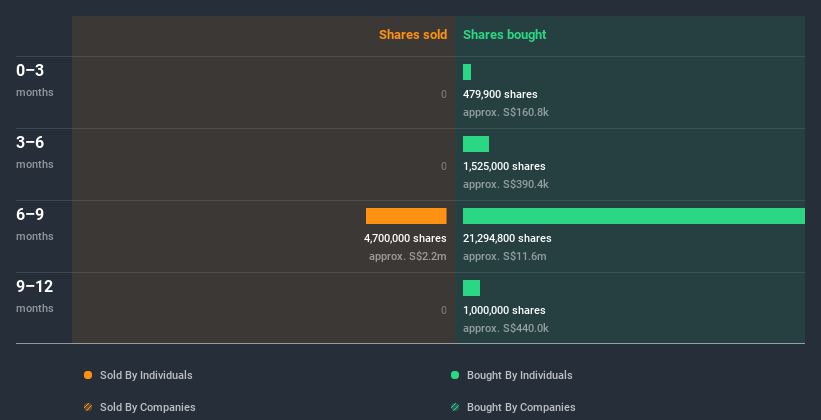This screenshot has height=420, width=821.
Task: Click the approx. S$11.6m value
Action: point(505,256)
